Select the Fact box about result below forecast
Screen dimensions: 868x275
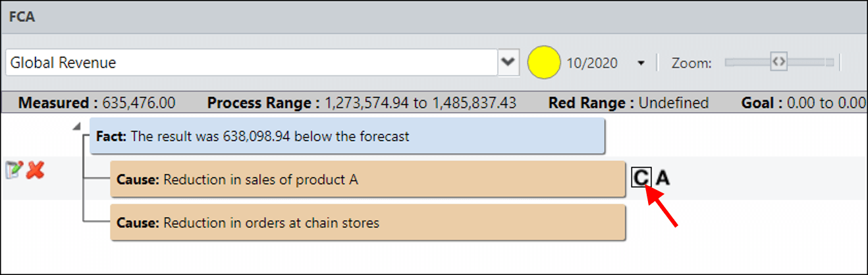(347, 137)
